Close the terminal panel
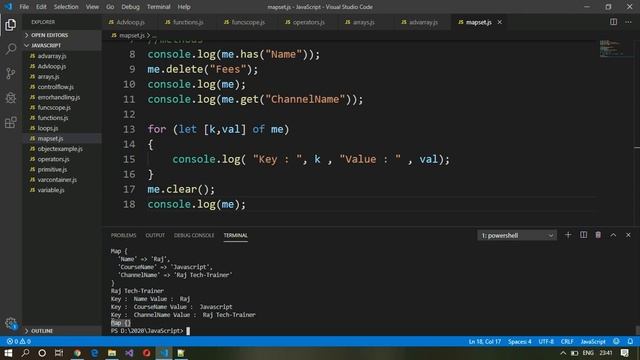640x360 pixels. click(x=628, y=235)
